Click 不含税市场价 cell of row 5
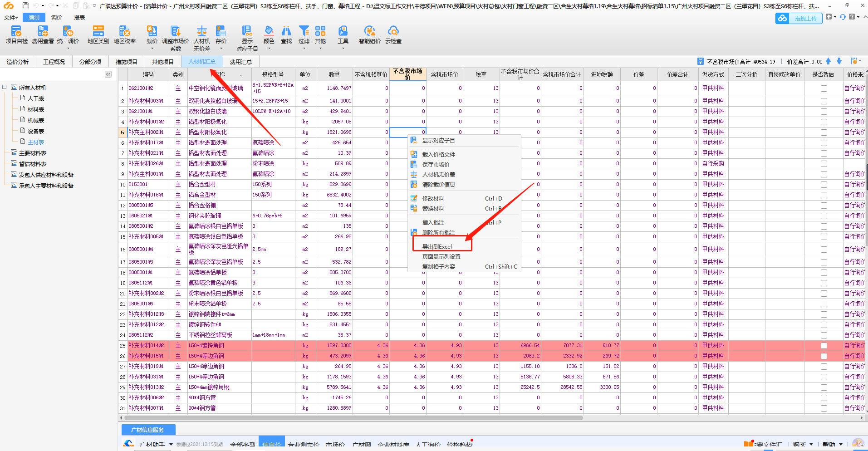Screen dimensions: 868x451 (407, 132)
